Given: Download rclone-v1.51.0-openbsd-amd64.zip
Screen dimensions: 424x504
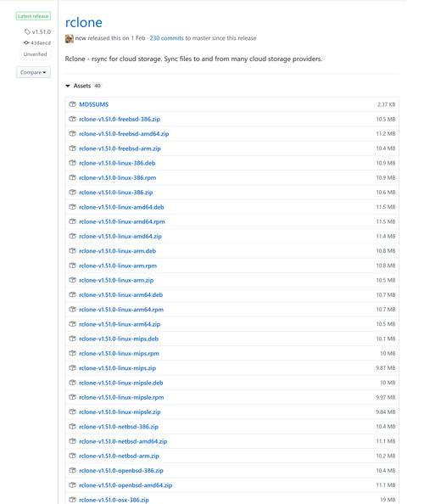Looking at the screenshot, I should pyautogui.click(x=126, y=485).
